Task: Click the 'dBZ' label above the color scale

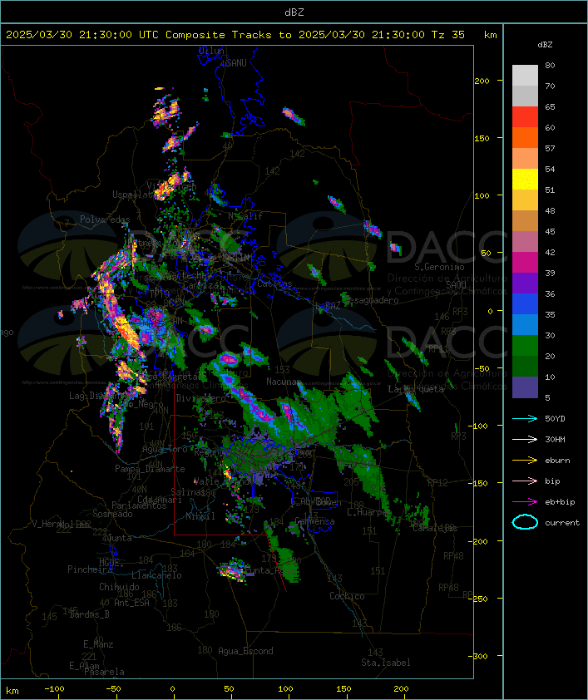Action: [x=545, y=45]
